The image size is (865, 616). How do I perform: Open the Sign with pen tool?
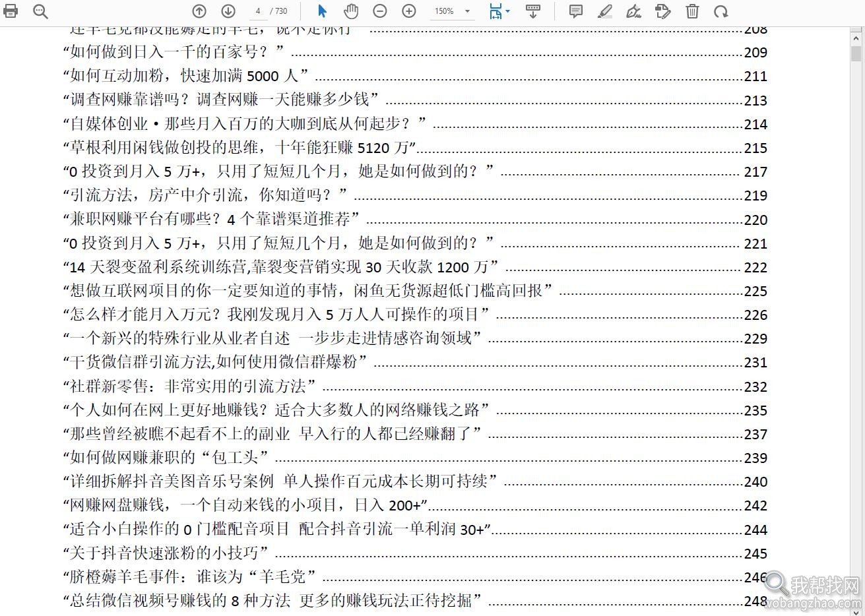(x=633, y=11)
